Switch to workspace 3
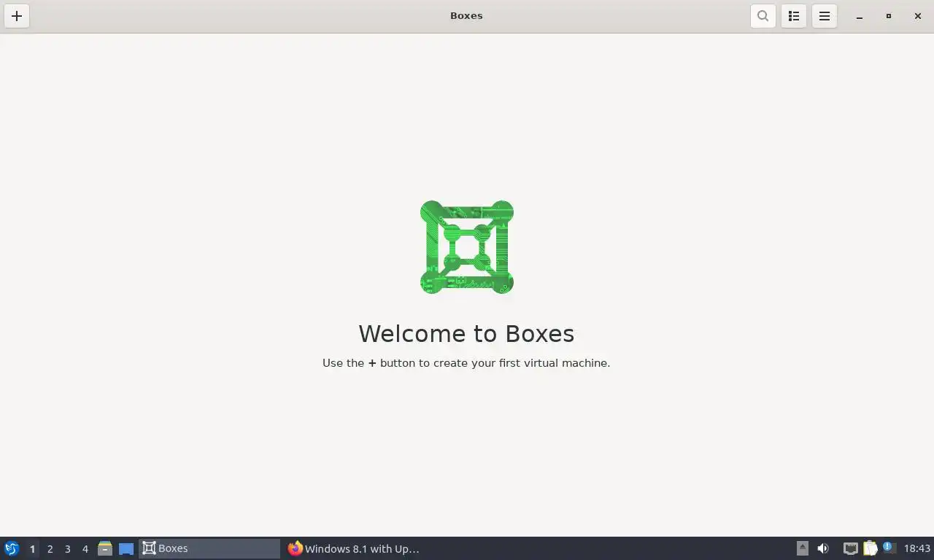Screen dimensions: 934x560 (x=68, y=549)
